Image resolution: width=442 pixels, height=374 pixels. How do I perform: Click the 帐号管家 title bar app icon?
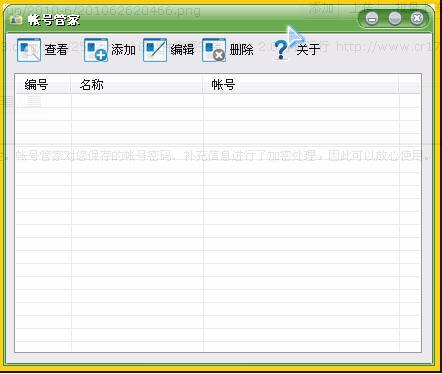pyautogui.click(x=16, y=20)
